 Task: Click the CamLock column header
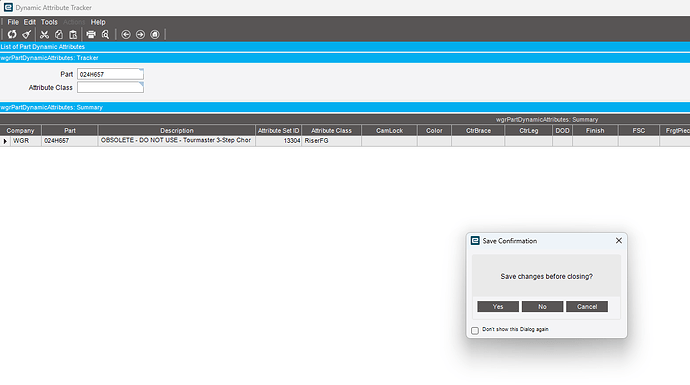(389, 130)
